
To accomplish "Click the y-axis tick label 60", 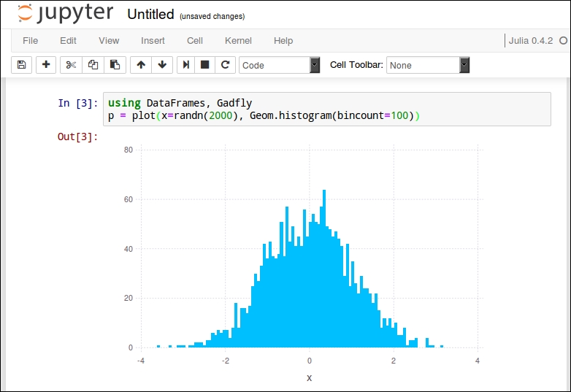I will 129,199.
